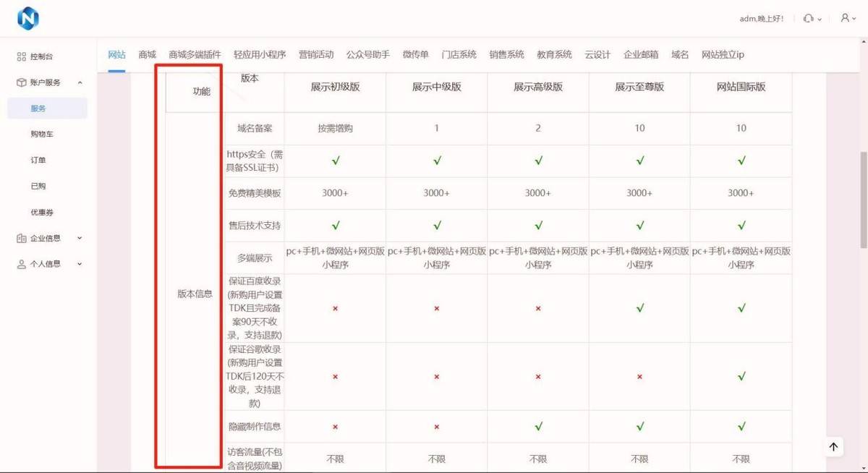Select the 营销活动 tab
Image resolution: width=868 pixels, height=473 pixels.
click(x=316, y=54)
